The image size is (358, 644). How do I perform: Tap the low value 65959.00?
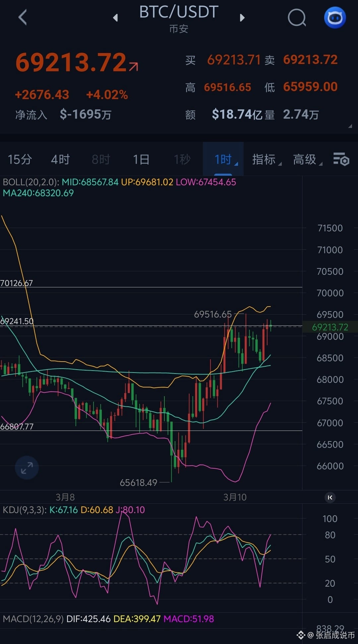click(310, 87)
